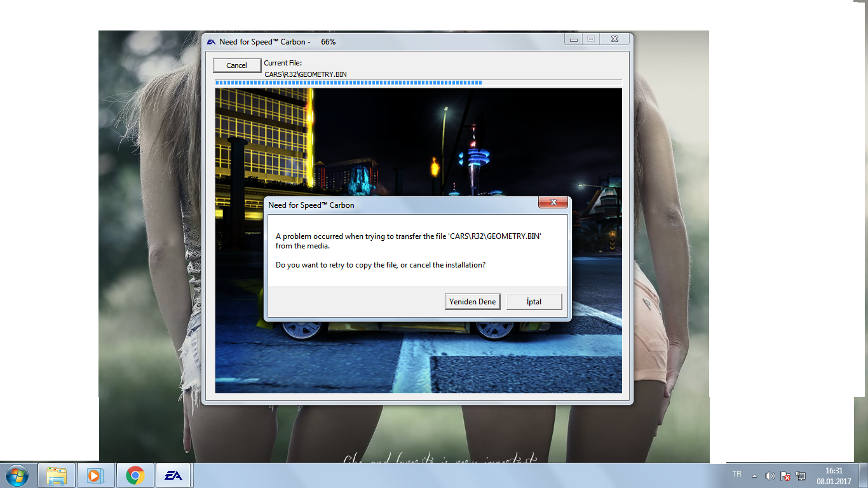Screen dimensions: 868x488
Task: Open the Windows Start menu
Action: [17, 475]
